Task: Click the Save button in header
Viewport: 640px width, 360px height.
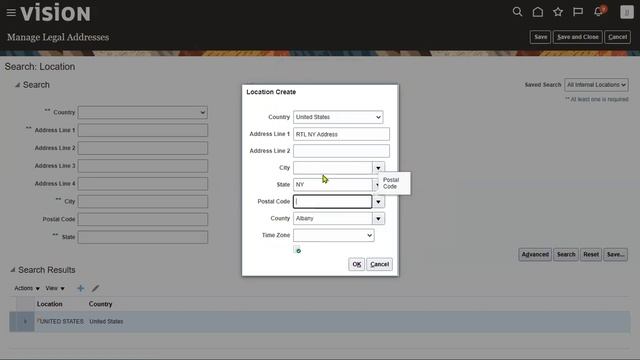Action: [540, 37]
